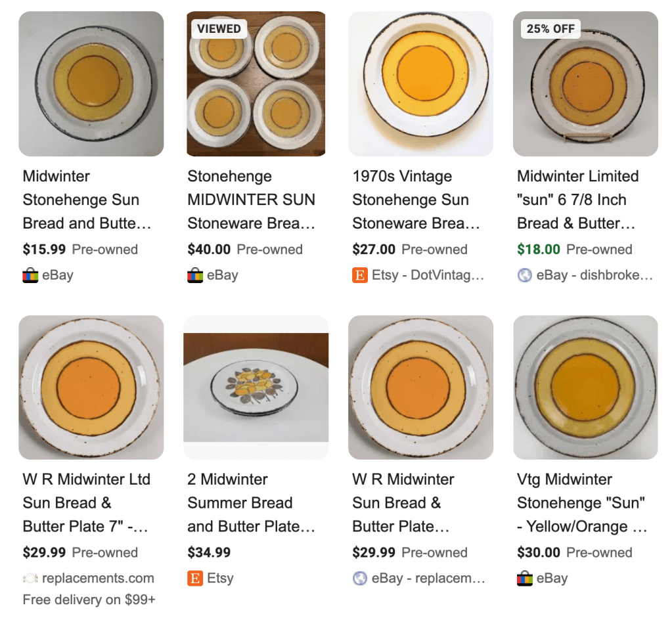Click the Etsy icon beside DotVintage seller

[x=360, y=275]
